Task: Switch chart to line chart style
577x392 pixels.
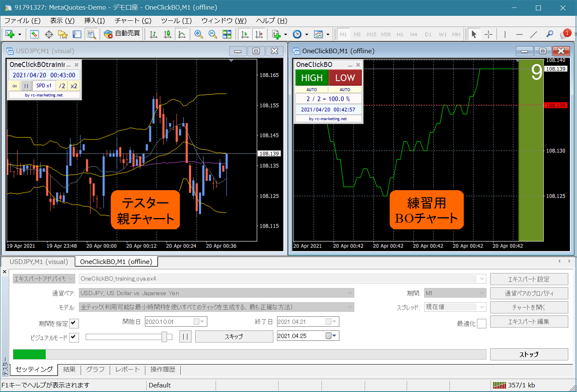Action: point(182,34)
